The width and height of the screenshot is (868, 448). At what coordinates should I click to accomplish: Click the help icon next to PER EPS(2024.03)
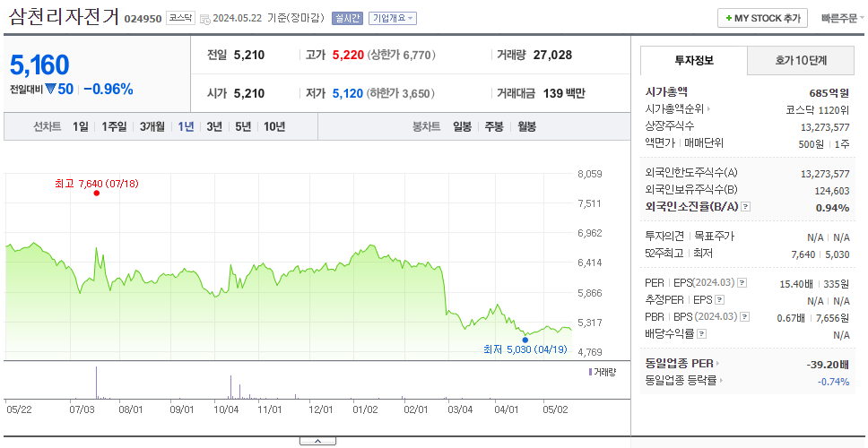click(742, 283)
